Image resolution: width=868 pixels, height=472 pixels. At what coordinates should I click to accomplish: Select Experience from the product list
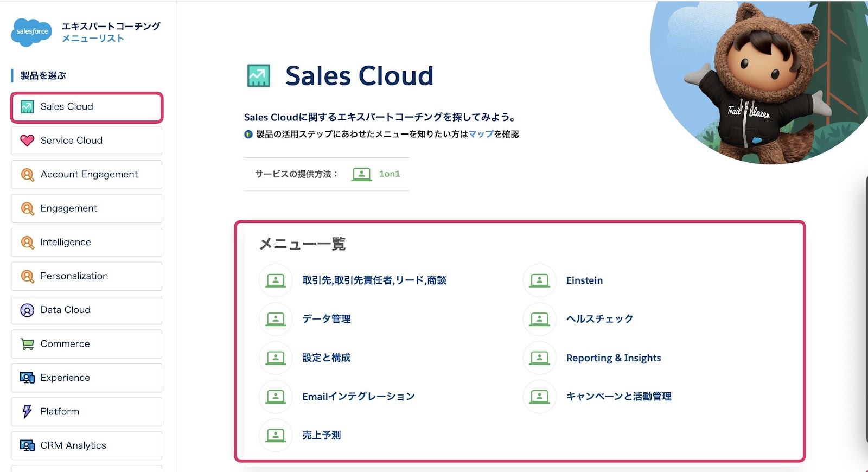(x=87, y=378)
